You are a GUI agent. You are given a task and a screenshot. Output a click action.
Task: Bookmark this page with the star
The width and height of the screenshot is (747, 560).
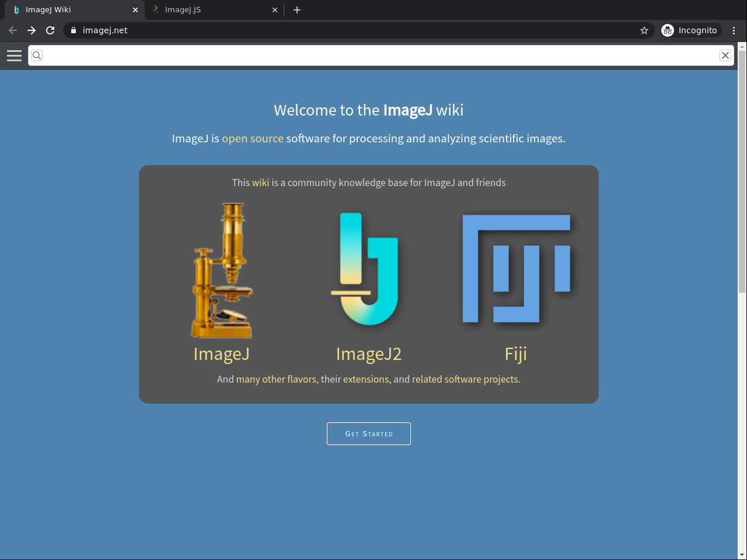(644, 30)
